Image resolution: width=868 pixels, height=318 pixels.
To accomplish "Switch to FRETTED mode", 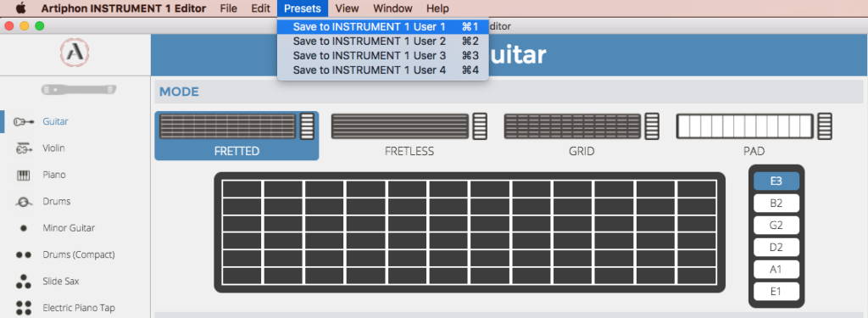I will click(x=236, y=136).
